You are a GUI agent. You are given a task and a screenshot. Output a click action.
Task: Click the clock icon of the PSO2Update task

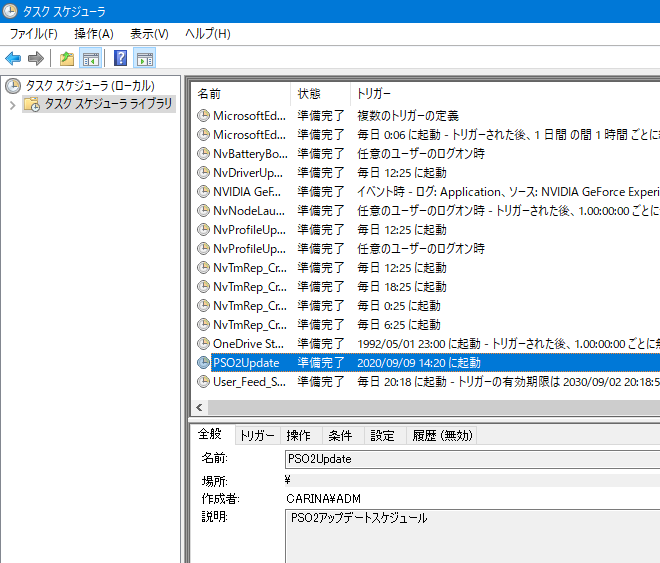tap(203, 363)
